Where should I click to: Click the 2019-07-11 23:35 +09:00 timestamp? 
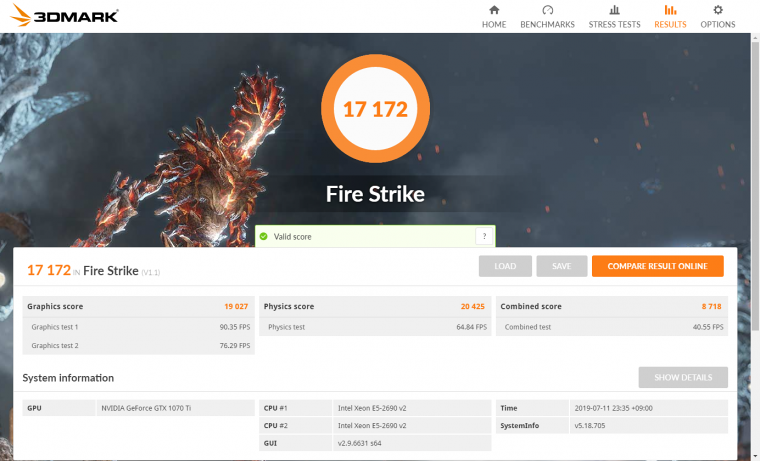(x=613, y=408)
